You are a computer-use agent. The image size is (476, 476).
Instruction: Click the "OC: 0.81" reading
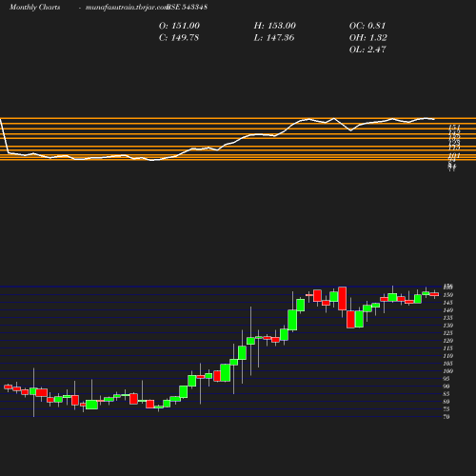click(367, 26)
